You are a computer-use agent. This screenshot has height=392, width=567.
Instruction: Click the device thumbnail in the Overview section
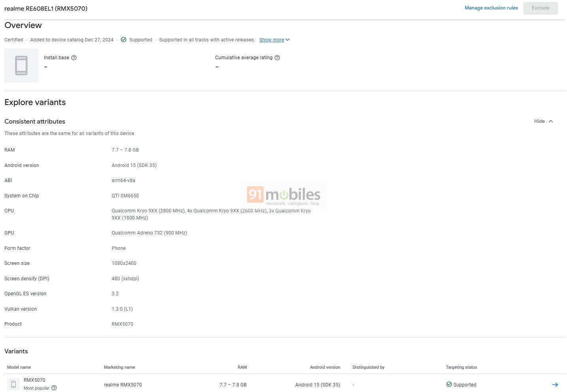[x=21, y=65]
